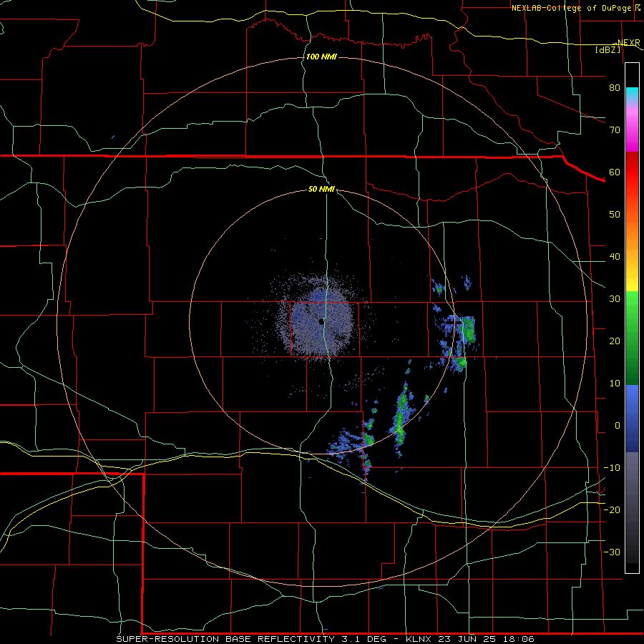Click the Super-Resolution Base Reflectivity caption
Screen dimensions: 644x644
tap(326, 639)
